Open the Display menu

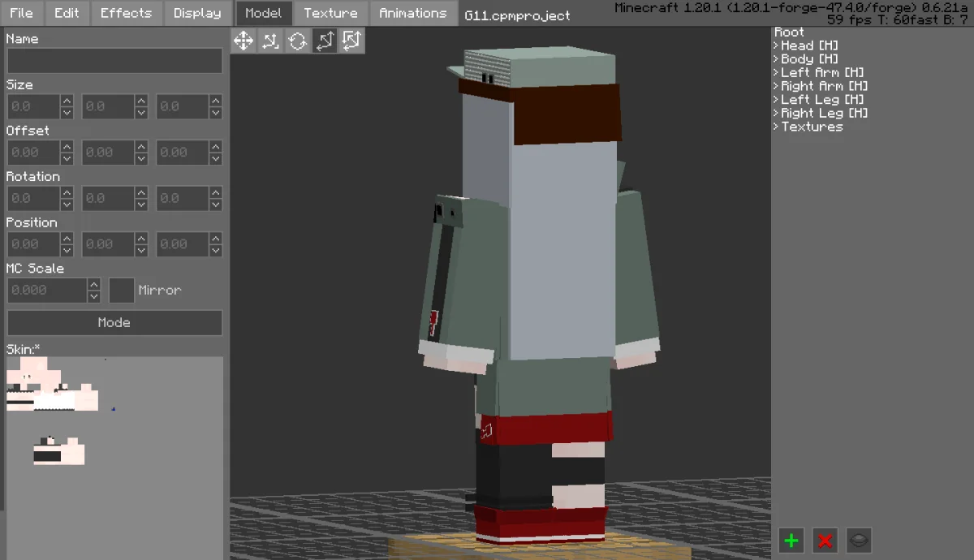point(197,13)
